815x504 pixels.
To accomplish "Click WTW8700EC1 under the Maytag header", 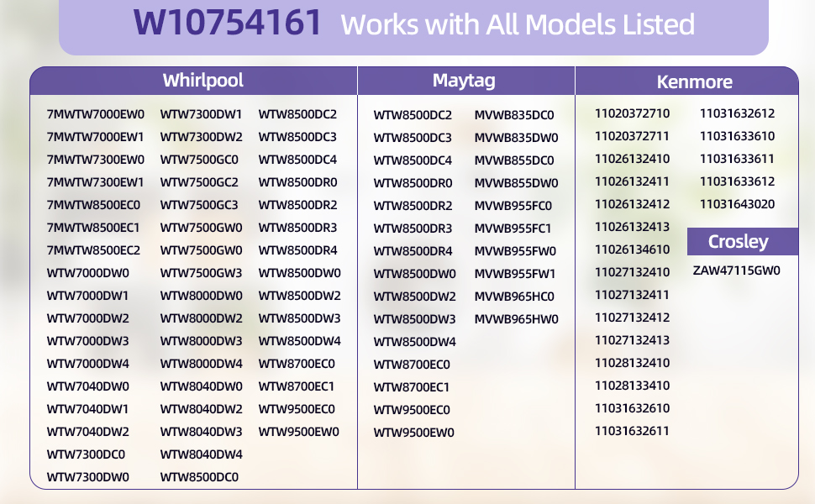I will pyautogui.click(x=411, y=387).
